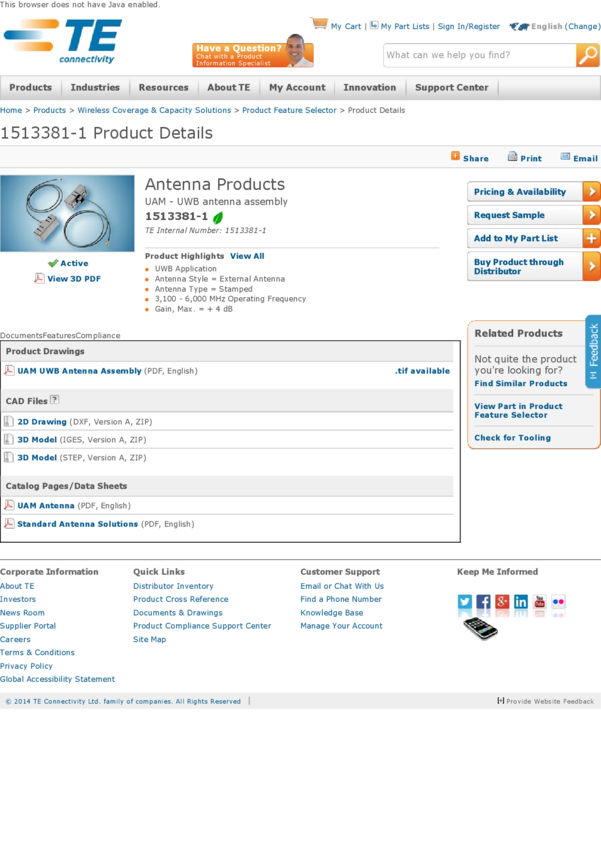Click Privacy Policy footer link
The image size is (601, 850).
click(26, 666)
